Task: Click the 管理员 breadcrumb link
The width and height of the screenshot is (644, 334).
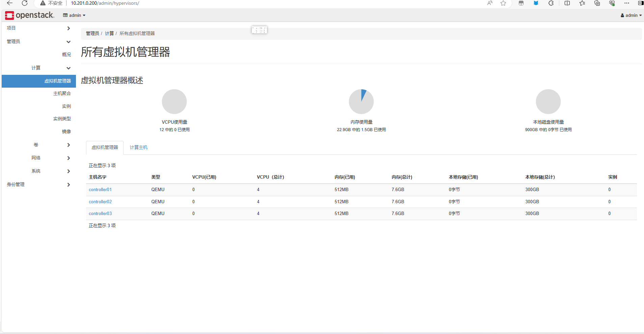Action: point(92,33)
